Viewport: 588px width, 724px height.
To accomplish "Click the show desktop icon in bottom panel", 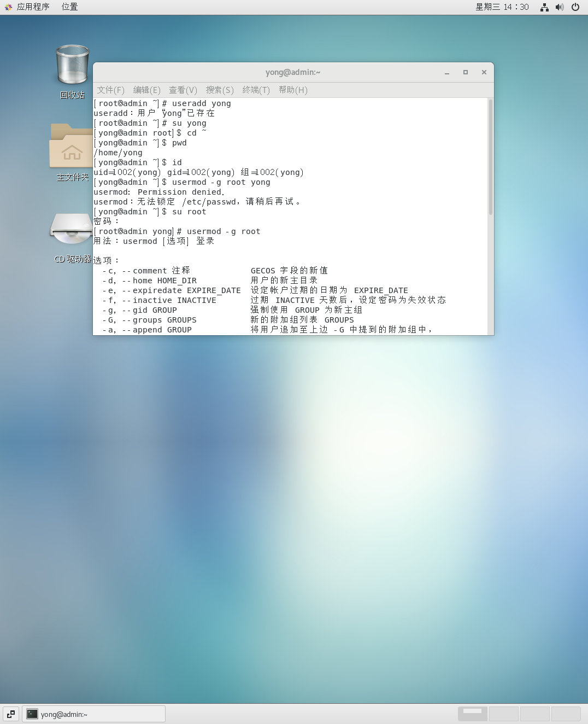I will pos(11,714).
